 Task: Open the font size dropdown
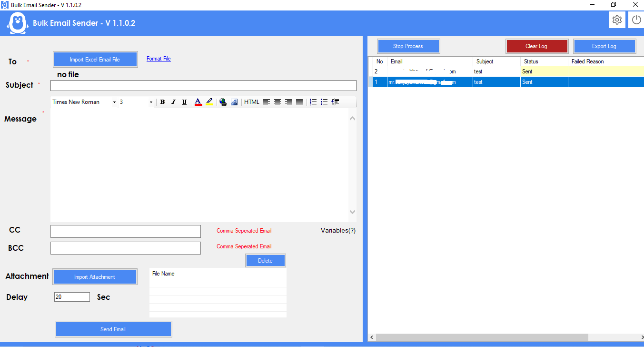tap(150, 102)
